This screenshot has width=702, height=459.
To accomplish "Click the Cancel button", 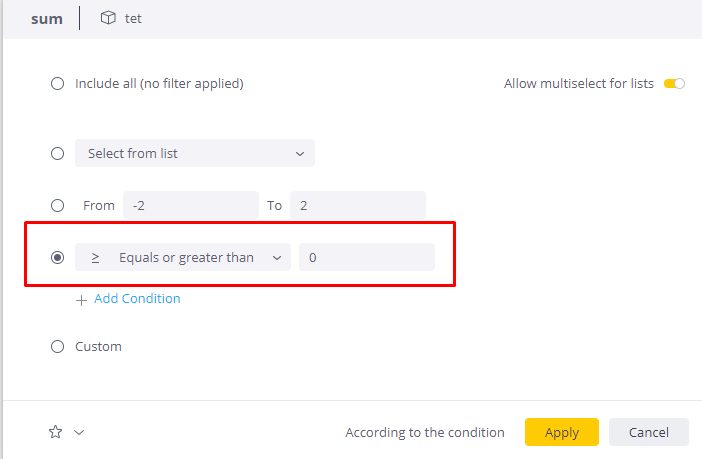I will point(648,432).
